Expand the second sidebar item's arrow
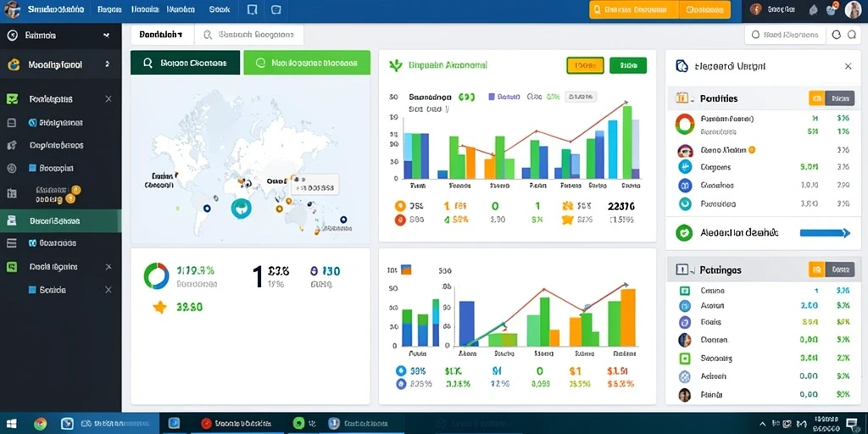The width and height of the screenshot is (868, 434). (107, 64)
